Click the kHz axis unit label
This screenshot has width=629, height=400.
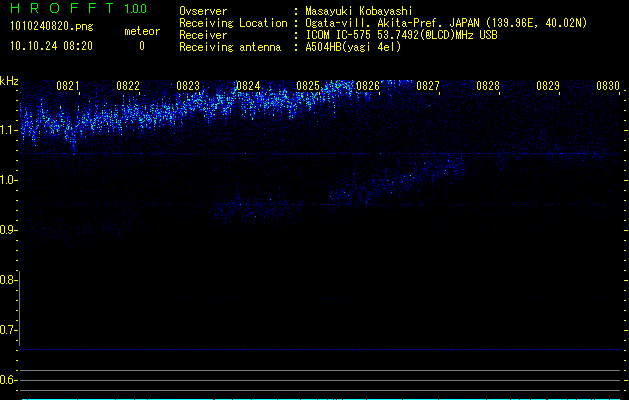point(9,81)
